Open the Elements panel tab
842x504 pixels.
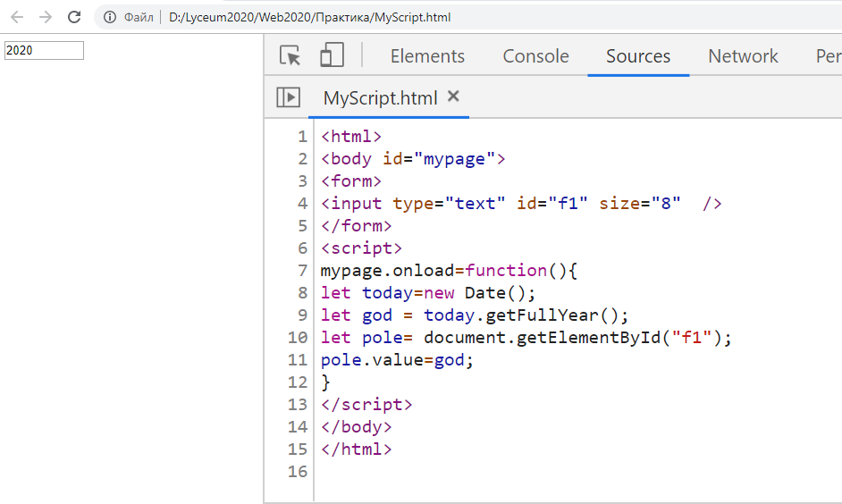[427, 56]
